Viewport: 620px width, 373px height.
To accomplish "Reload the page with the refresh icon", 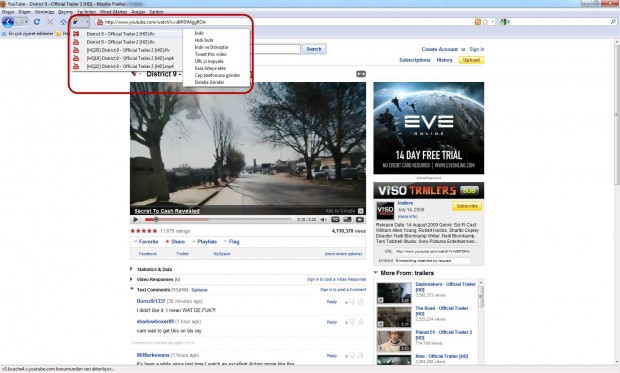I will (37, 22).
